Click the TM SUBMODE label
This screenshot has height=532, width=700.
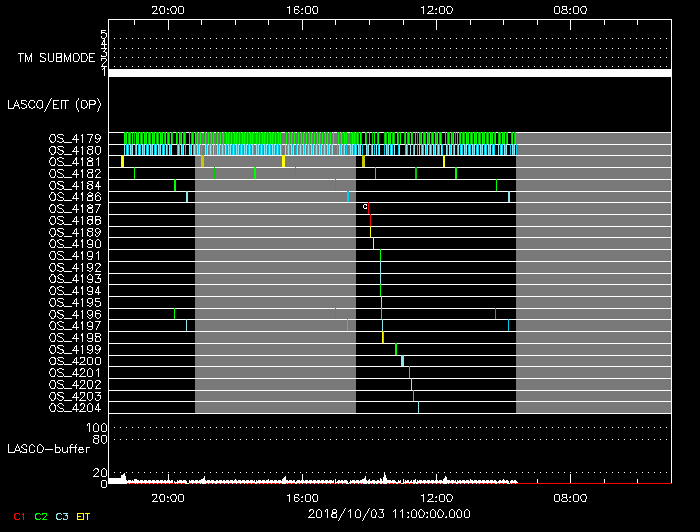55,58
